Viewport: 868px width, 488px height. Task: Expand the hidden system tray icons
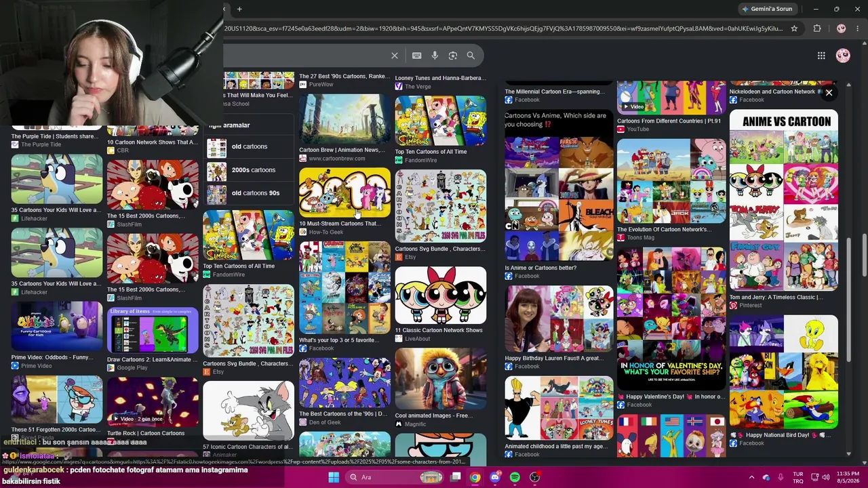click(751, 477)
